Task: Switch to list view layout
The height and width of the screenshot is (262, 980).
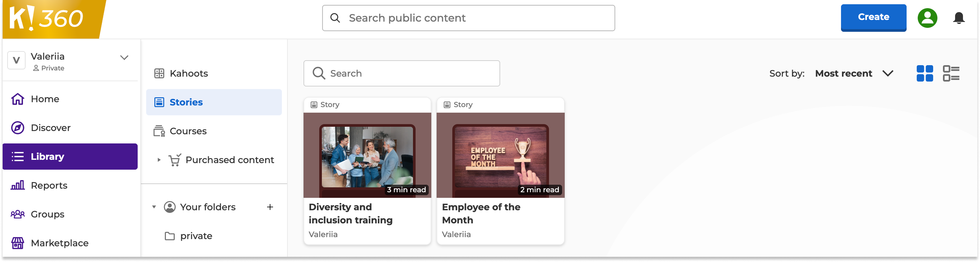Action: [x=951, y=73]
